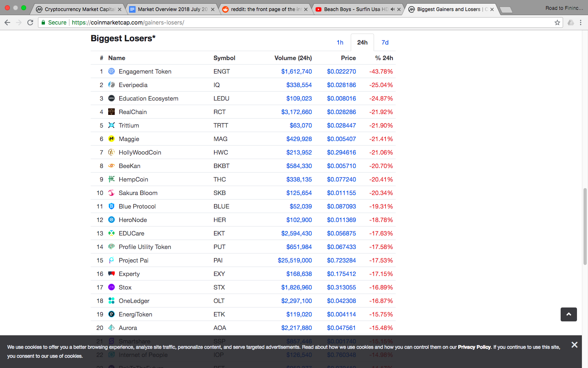Click the -16.89% change for Stox
Image resolution: width=588 pixels, height=368 pixels.
[x=381, y=287]
